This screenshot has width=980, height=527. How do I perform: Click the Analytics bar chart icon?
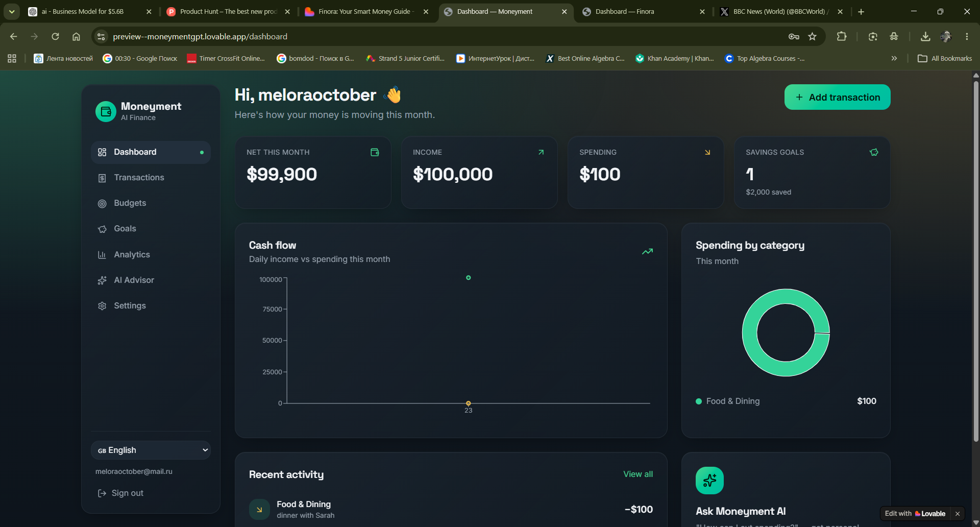point(102,254)
